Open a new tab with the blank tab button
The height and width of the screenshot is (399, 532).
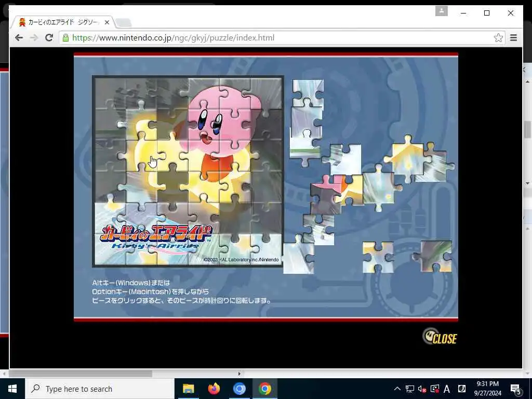coord(124,23)
